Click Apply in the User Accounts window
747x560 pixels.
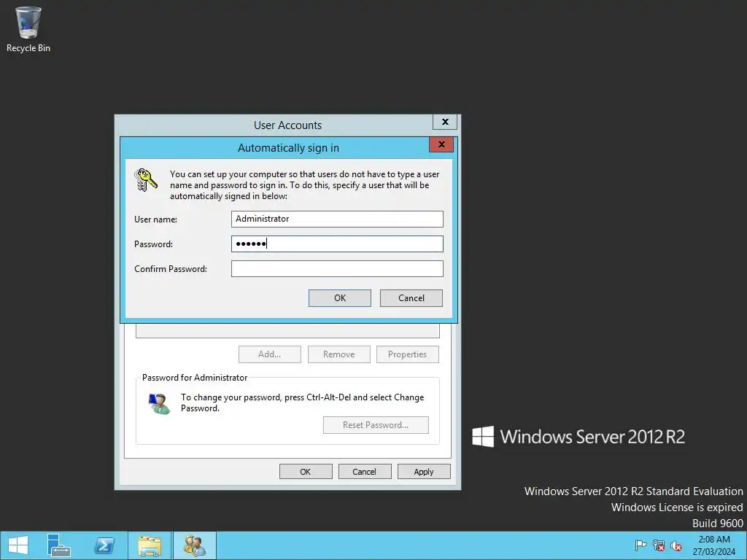tap(424, 472)
